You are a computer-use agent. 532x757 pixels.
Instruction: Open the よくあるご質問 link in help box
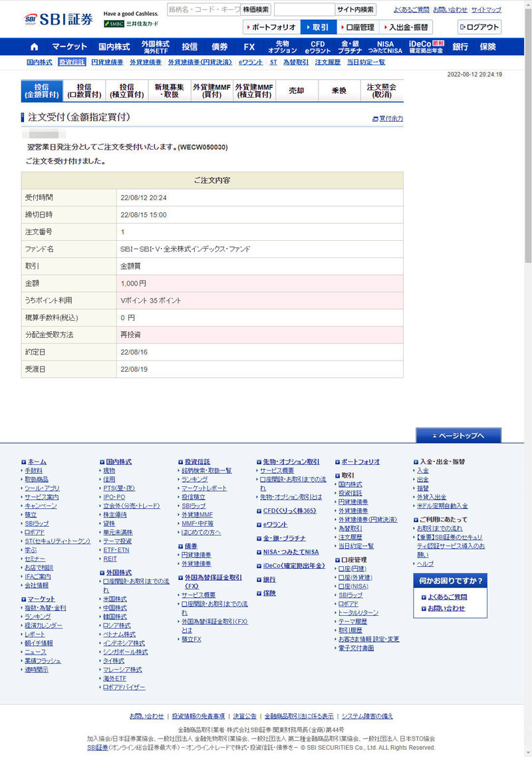pos(447,597)
